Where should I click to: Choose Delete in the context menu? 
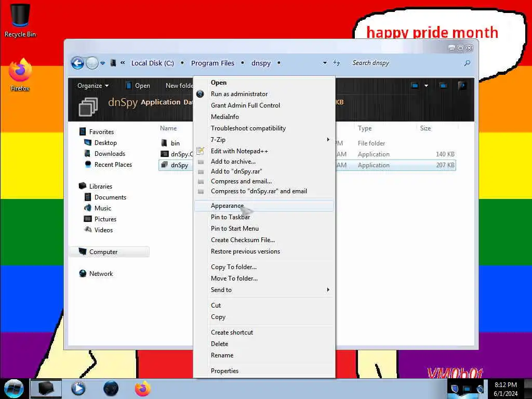pos(264,344)
